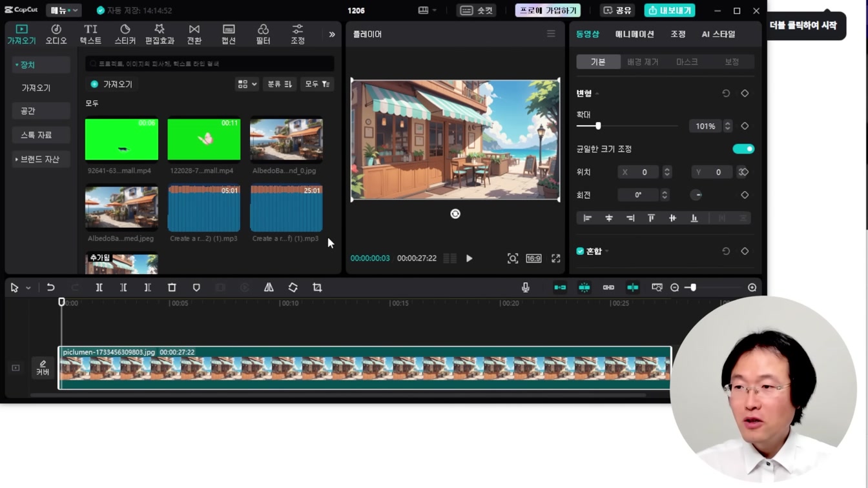Uncheck the 혼합 blend checkbox

point(580,251)
